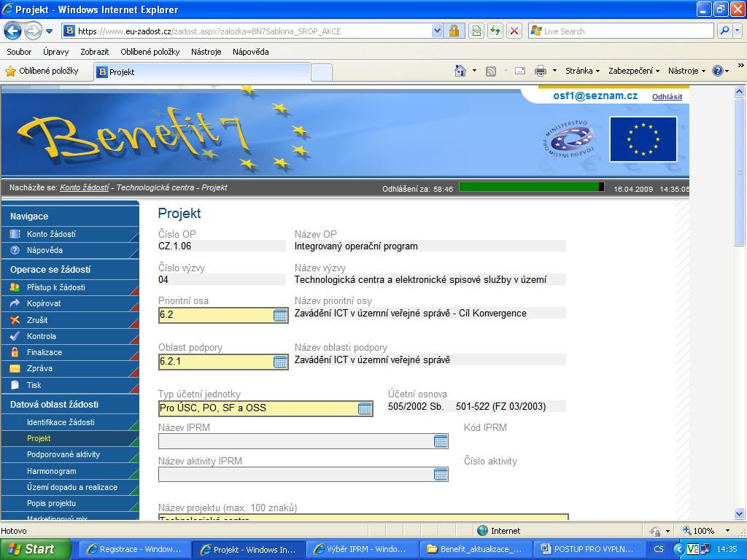Open the Zabezpečení dropdown menu
The image size is (747, 560).
[x=634, y=71]
